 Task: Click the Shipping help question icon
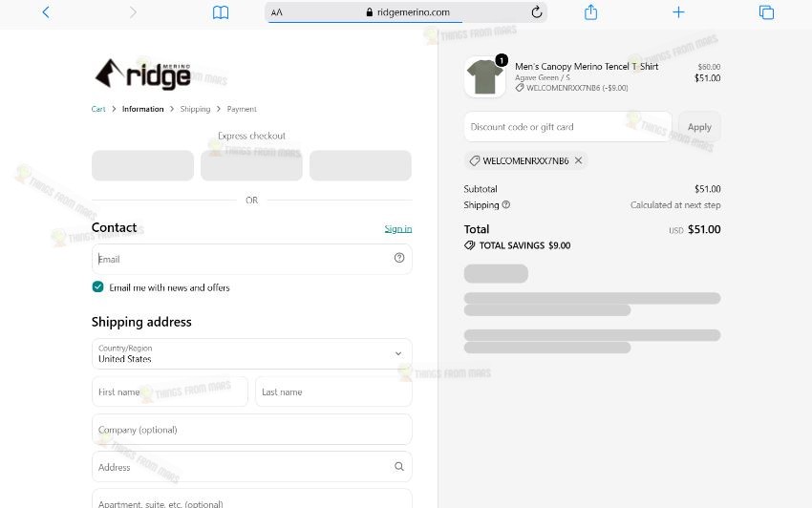click(506, 204)
